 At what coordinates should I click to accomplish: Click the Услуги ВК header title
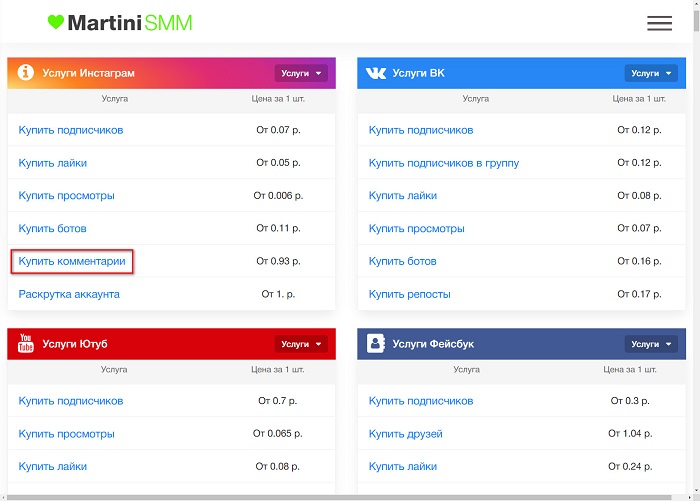click(418, 73)
